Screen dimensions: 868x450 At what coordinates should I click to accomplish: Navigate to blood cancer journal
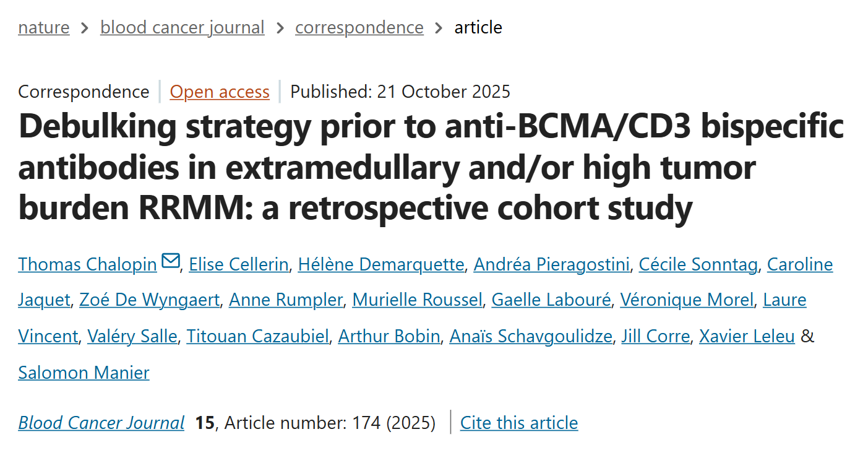click(182, 27)
